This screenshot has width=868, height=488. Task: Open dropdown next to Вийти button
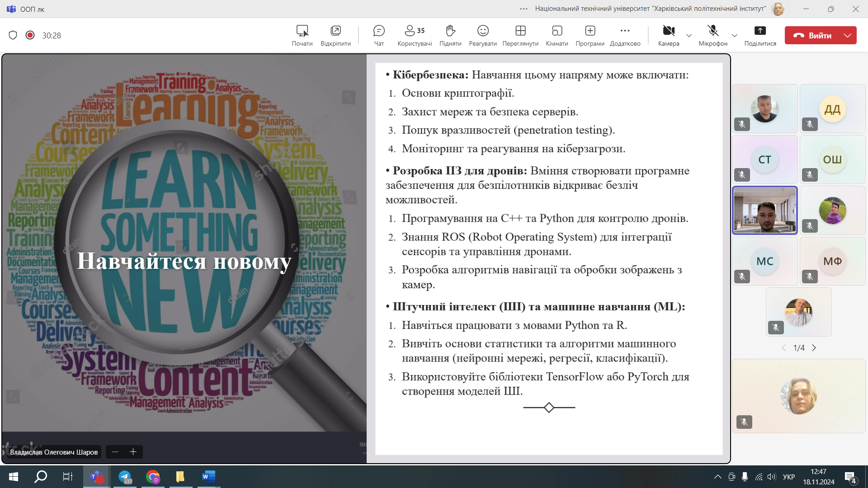[847, 35]
